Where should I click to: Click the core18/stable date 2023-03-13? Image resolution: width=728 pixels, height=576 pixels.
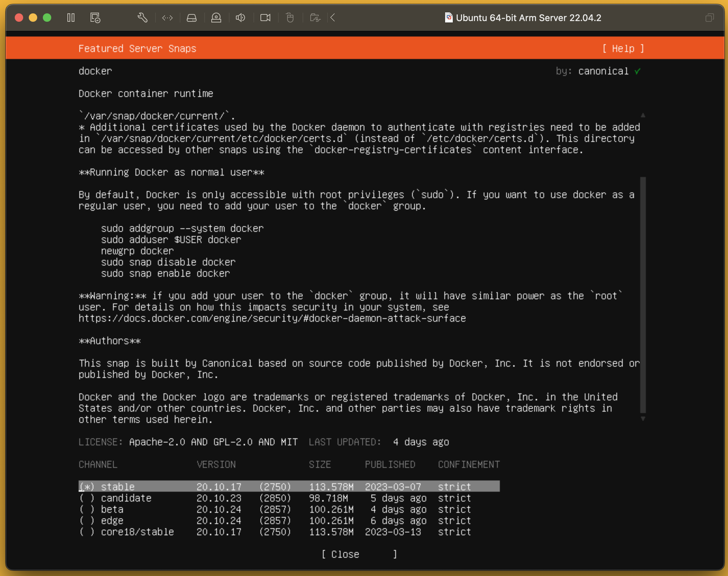(393, 532)
